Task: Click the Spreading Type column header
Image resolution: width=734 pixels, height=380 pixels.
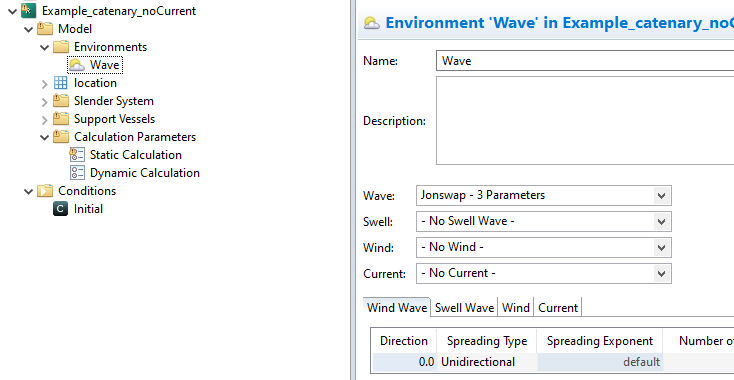Action: coord(487,341)
